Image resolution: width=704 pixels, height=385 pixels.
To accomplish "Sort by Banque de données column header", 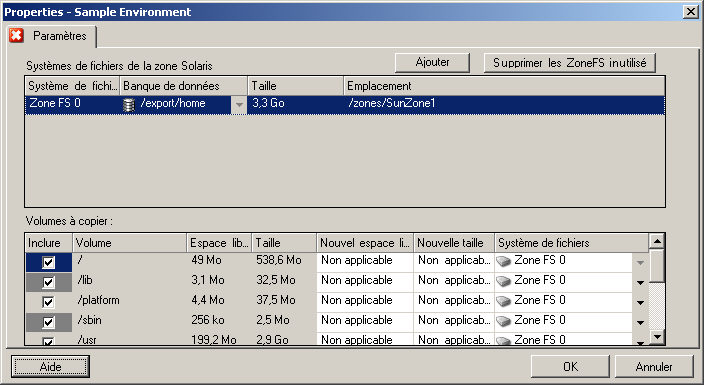I will [184, 86].
